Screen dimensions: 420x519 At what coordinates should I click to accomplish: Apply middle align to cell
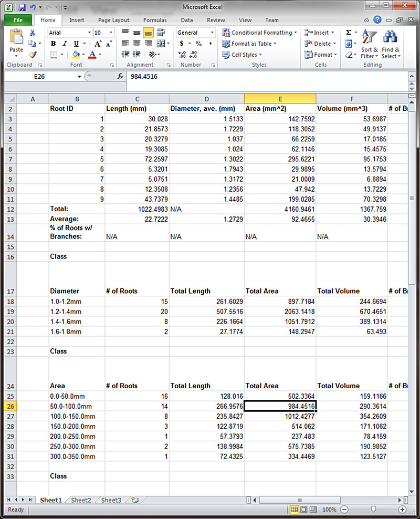(x=136, y=33)
